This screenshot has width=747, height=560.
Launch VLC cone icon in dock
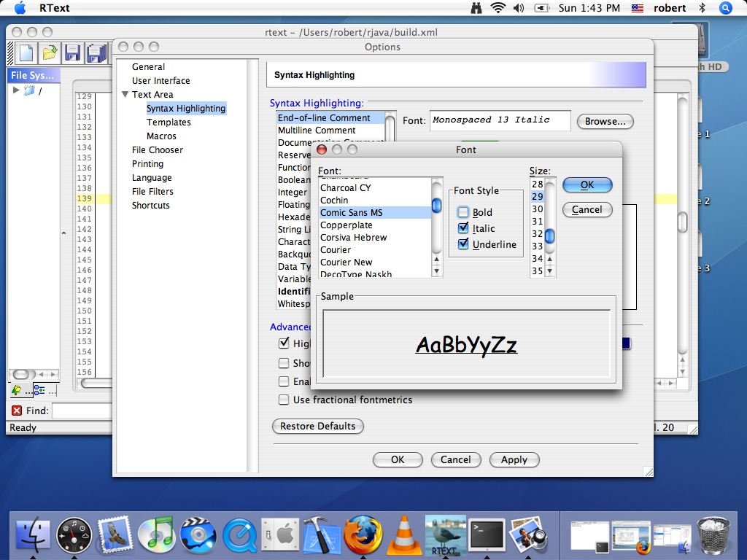(403, 537)
